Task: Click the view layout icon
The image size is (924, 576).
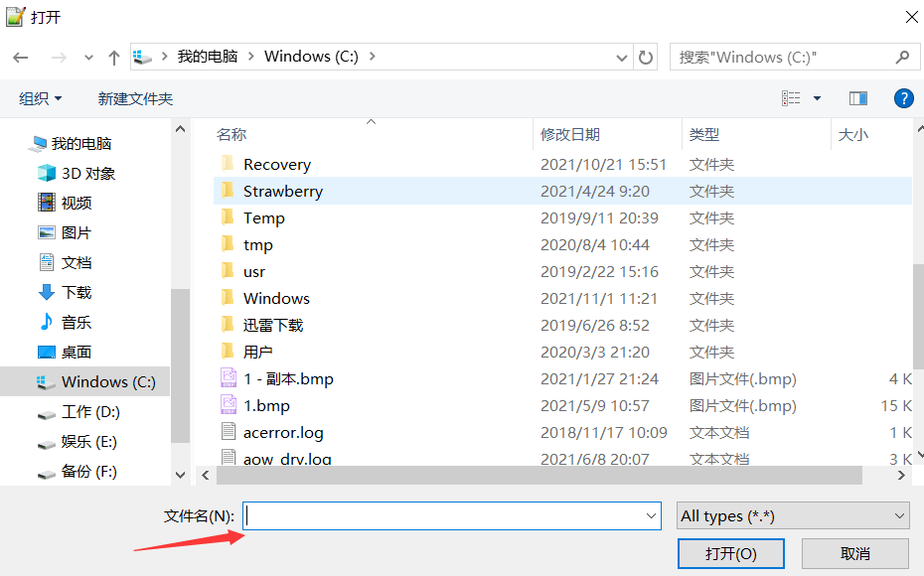Action: tap(792, 98)
